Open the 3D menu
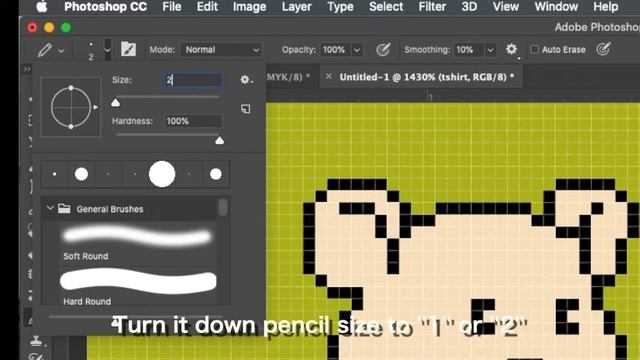The width and height of the screenshot is (640, 360). coord(469,7)
